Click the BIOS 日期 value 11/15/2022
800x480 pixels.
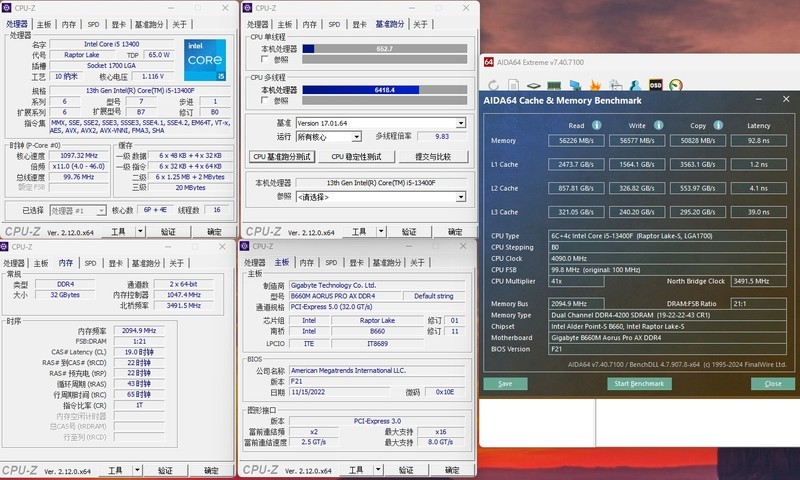[x=339, y=392]
